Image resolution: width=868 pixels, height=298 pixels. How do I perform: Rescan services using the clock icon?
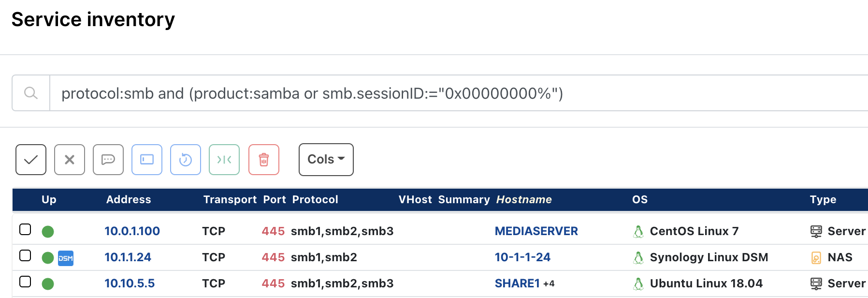pyautogui.click(x=185, y=160)
